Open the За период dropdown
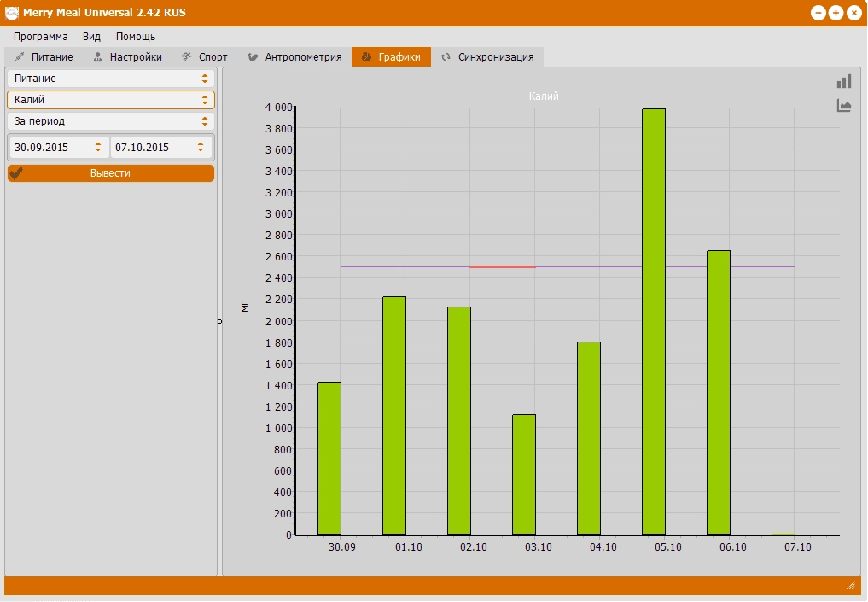Screen dimensions: 868x602 pos(111,121)
